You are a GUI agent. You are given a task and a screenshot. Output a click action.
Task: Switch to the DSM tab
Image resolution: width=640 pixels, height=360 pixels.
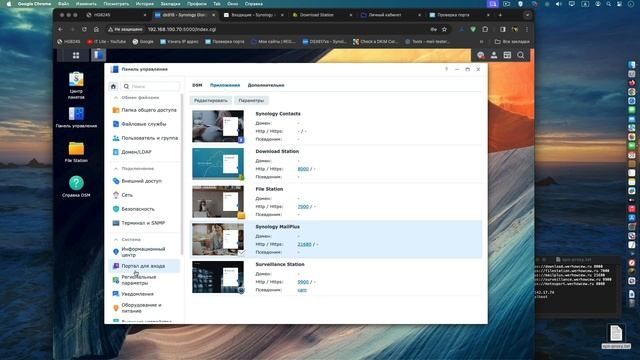(x=197, y=85)
